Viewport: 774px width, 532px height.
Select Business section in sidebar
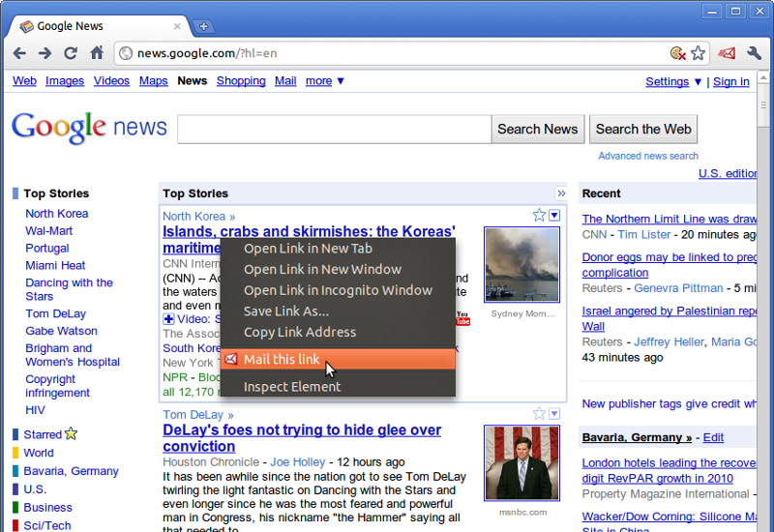click(47, 507)
